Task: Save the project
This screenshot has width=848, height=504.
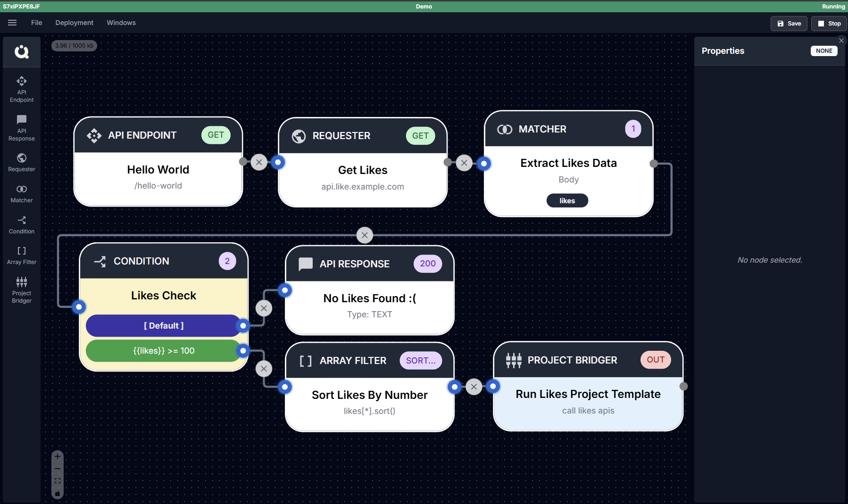Action: (x=789, y=24)
